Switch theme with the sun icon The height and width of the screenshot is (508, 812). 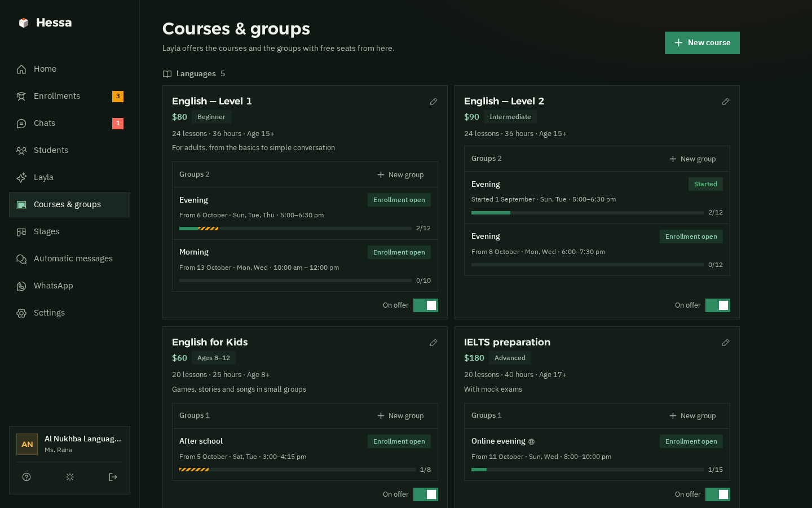[x=70, y=477]
